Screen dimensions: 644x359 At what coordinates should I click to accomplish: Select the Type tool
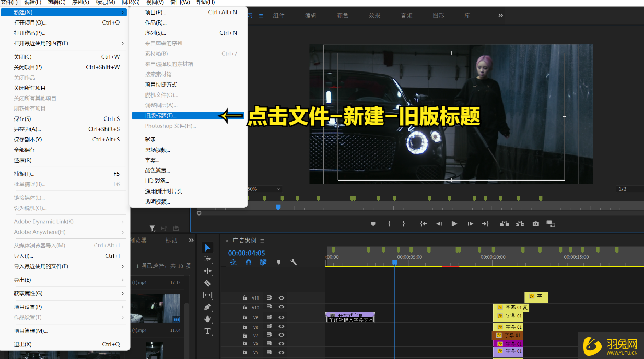pyautogui.click(x=207, y=331)
